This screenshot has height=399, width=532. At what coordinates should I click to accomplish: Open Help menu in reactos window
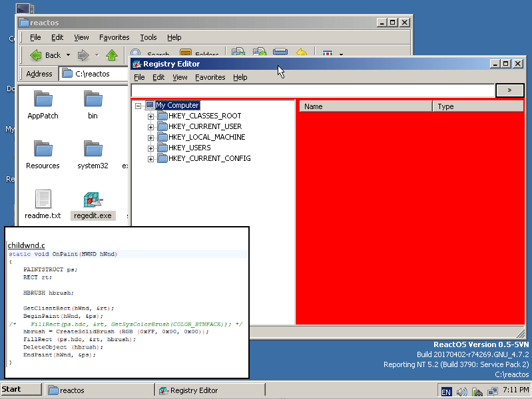pyautogui.click(x=174, y=37)
